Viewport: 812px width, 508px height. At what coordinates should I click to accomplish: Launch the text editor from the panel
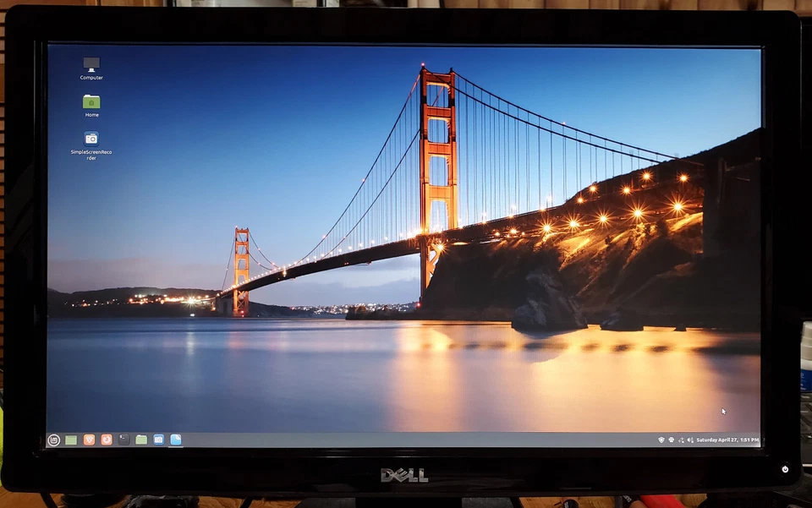click(x=175, y=440)
